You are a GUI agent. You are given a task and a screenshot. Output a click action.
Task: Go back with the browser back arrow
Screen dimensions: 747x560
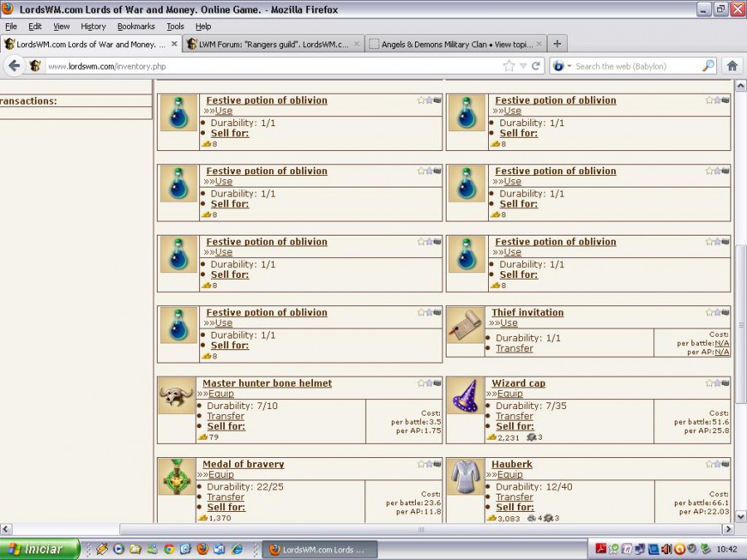tap(14, 66)
